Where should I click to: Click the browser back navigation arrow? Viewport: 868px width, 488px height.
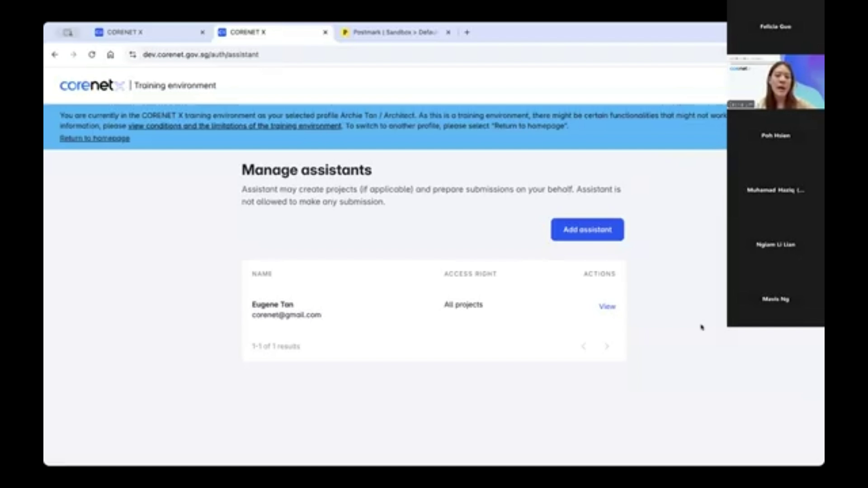coord(55,54)
